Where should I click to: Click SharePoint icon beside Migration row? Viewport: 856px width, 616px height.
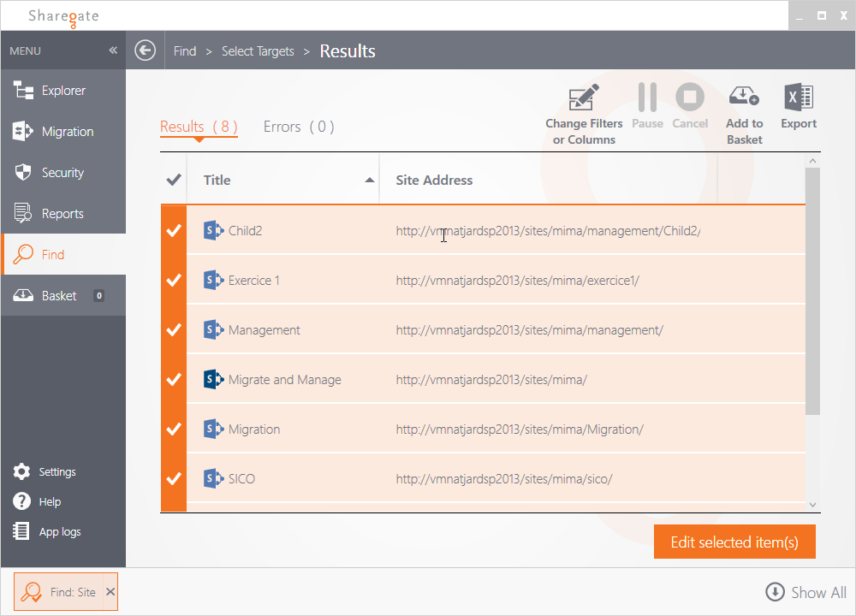click(x=213, y=429)
